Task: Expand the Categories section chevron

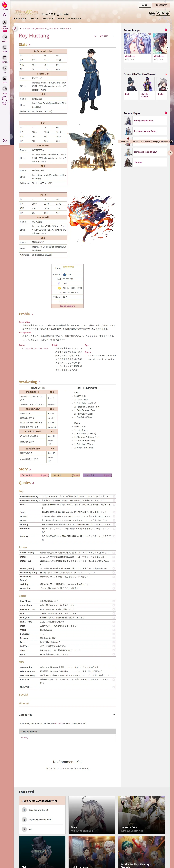Action: pyautogui.click(x=114, y=714)
